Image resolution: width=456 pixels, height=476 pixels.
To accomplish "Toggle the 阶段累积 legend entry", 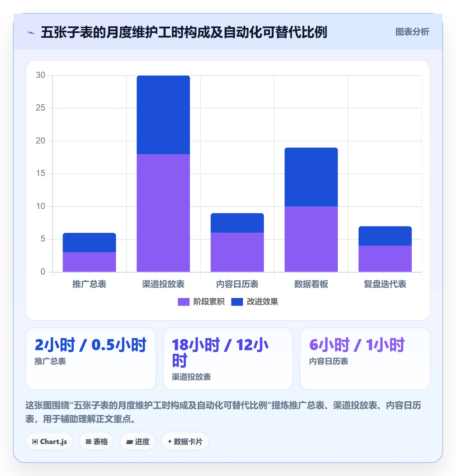I will click(201, 302).
